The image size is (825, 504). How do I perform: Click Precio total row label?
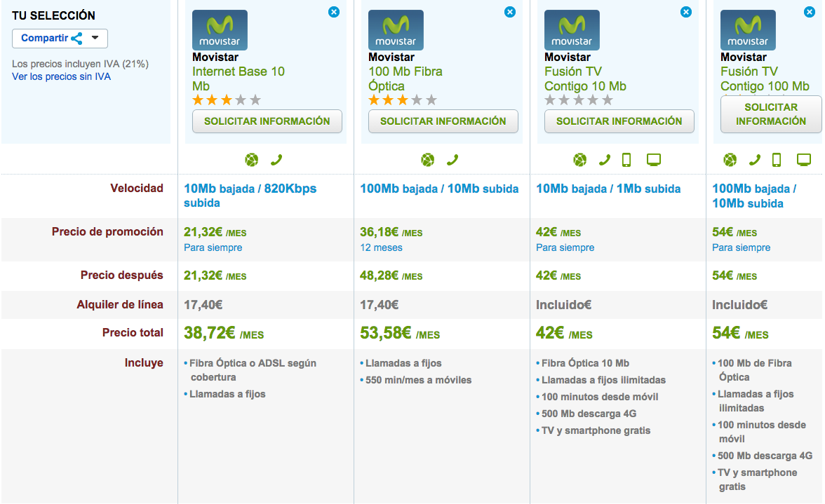tap(133, 333)
